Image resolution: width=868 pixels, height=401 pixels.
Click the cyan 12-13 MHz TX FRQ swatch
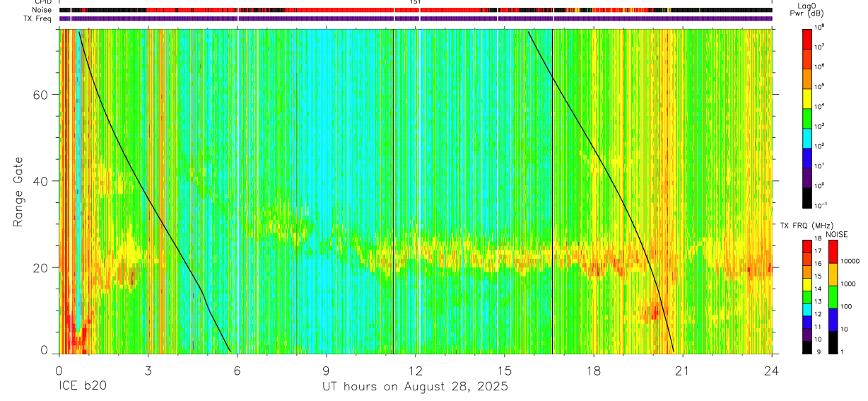[807, 309]
